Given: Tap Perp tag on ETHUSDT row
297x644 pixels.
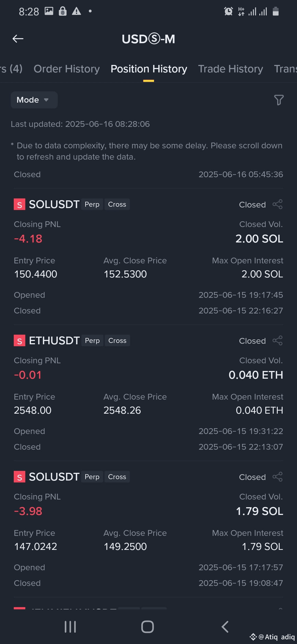Looking at the screenshot, I should (x=92, y=341).
